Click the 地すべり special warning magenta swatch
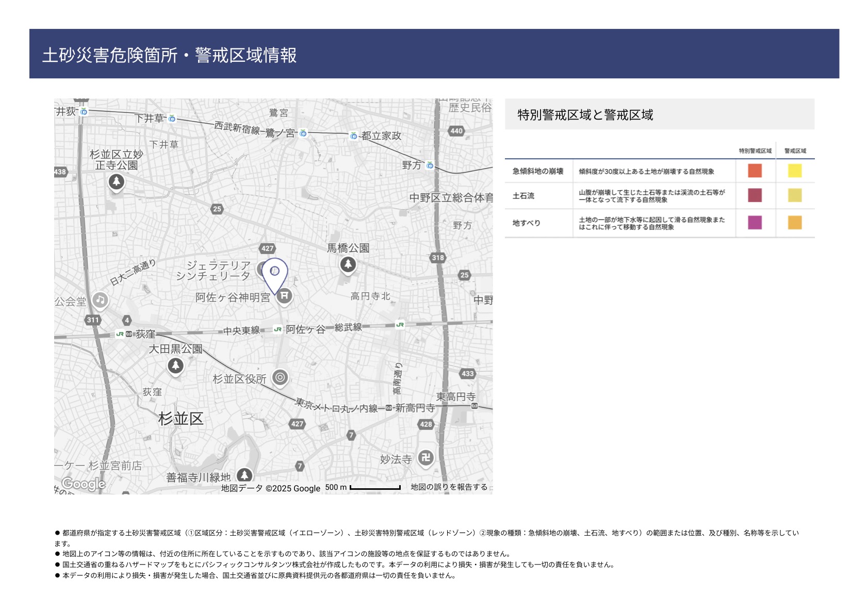This screenshot has height=613, width=868. [755, 223]
